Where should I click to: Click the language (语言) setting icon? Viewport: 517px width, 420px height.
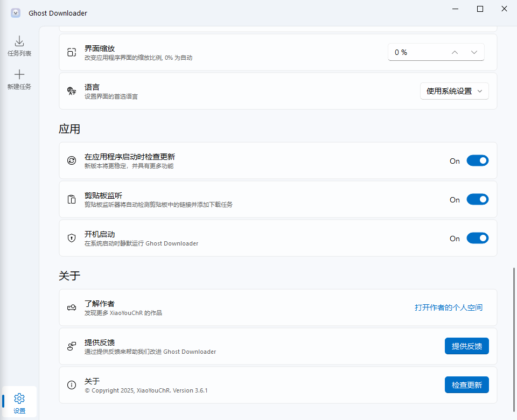pos(72,91)
